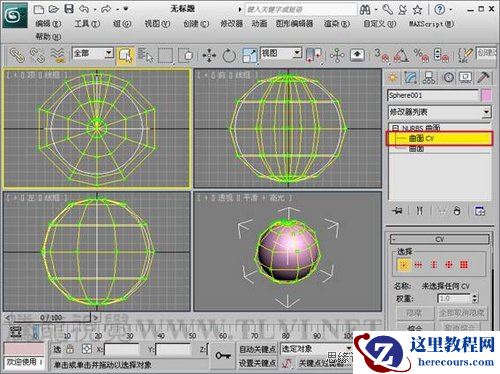Collapse the CV rollout header
Screen dimensions: 500x374
click(440, 239)
